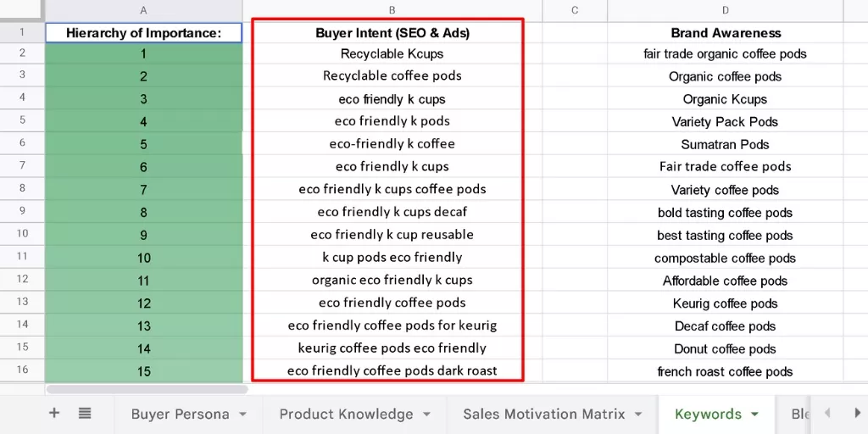Image resolution: width=868 pixels, height=434 pixels.
Task: Select Recyclable coffee pods cell
Action: (x=392, y=75)
